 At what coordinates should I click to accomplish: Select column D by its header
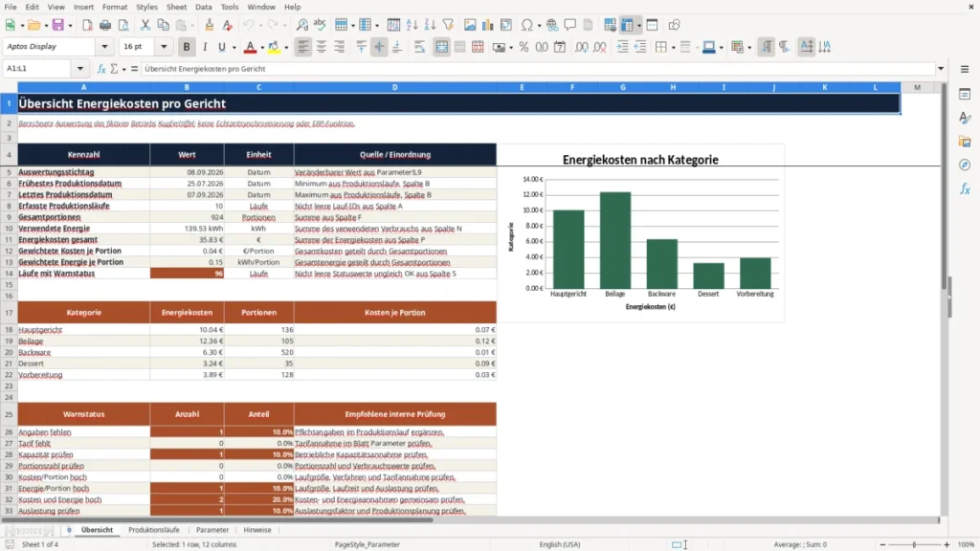(395, 87)
